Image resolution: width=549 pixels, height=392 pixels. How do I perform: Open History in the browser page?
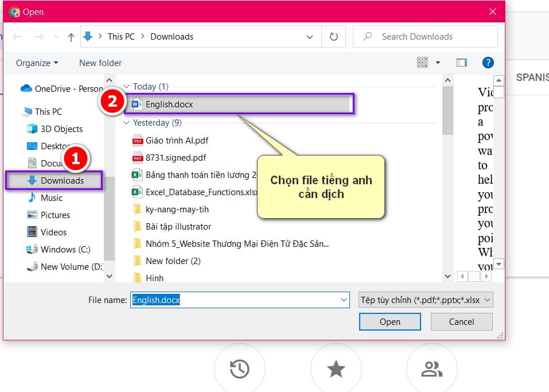click(239, 368)
